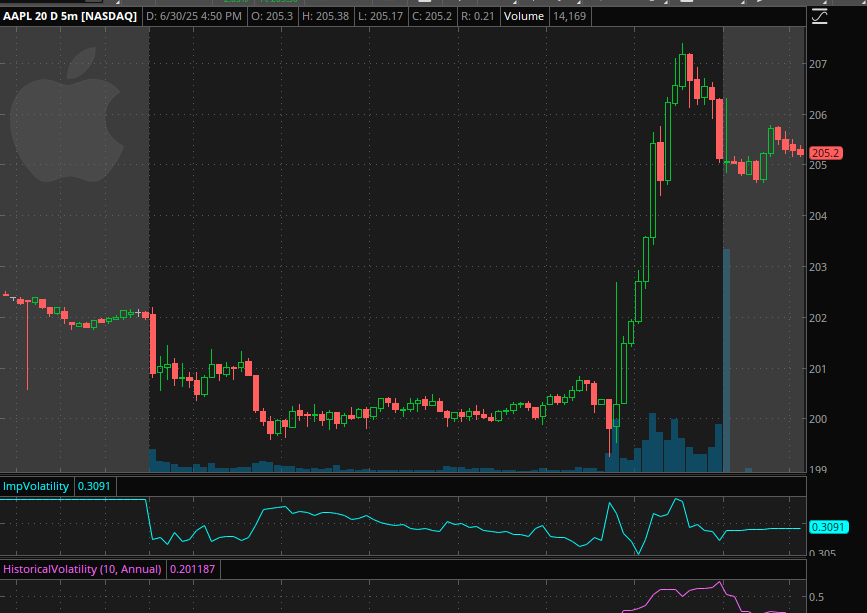Click the 206 price axis label
Screen dimensions: 867x613
pyautogui.click(x=818, y=115)
